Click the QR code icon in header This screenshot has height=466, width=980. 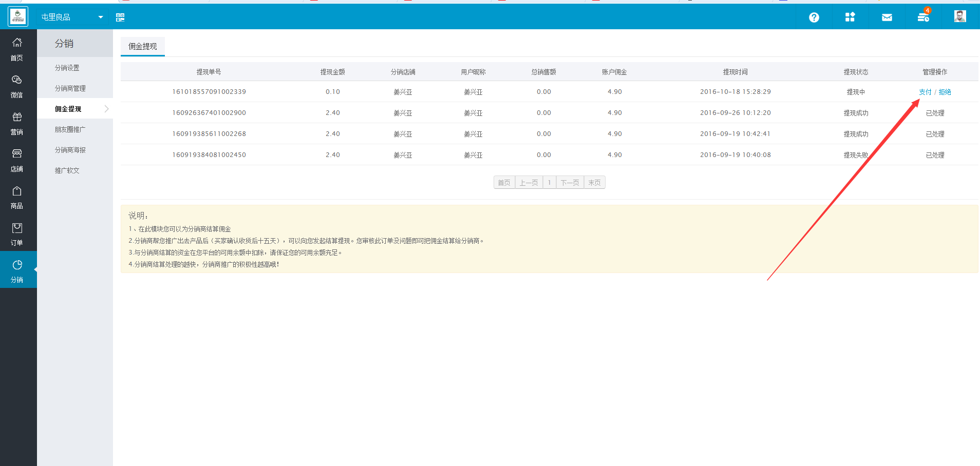pyautogui.click(x=120, y=17)
